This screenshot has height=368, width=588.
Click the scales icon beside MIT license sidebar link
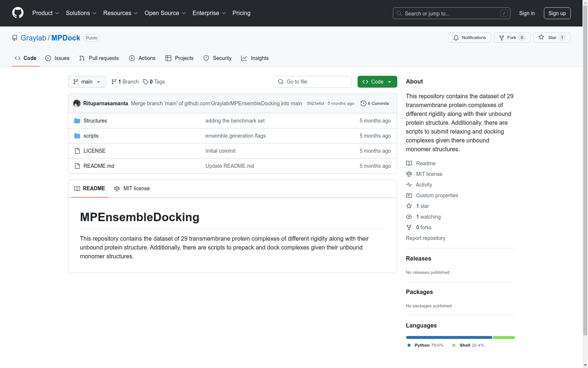tap(409, 174)
